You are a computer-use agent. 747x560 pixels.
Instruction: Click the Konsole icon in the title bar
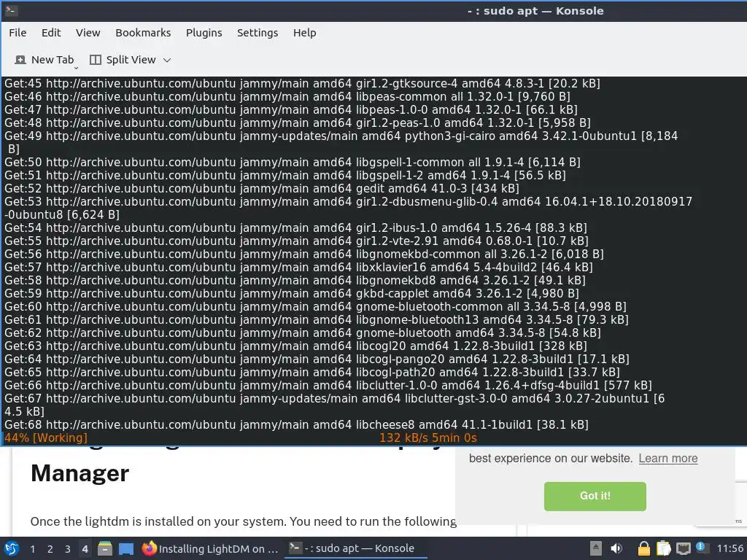pos(12,10)
